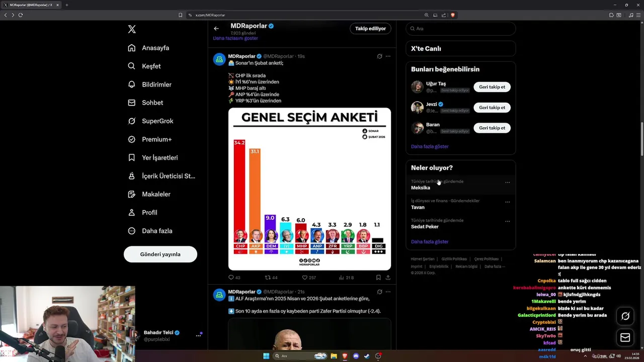Viewport: 644px width, 362px height.
Task: Click the X logo in the sidebar
Action: click(132, 29)
